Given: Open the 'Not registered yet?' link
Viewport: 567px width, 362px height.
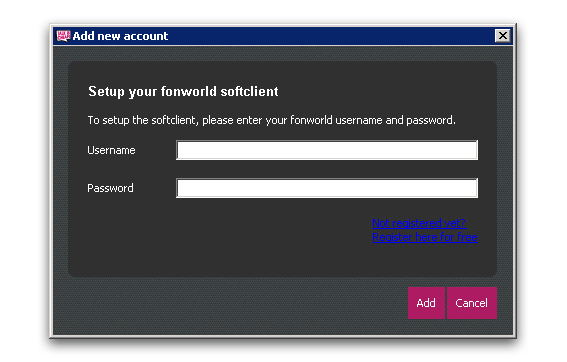Looking at the screenshot, I should [x=419, y=223].
